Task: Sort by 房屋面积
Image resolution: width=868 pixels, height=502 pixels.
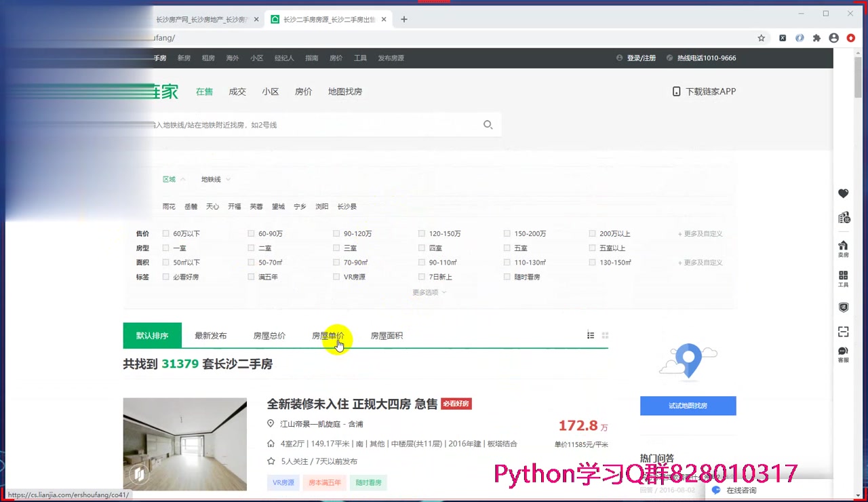Action: 387,335
